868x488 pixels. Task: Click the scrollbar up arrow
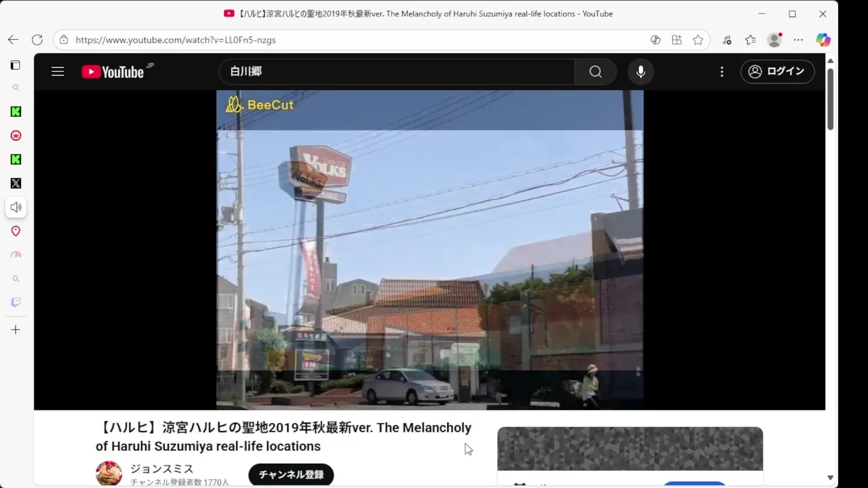830,61
